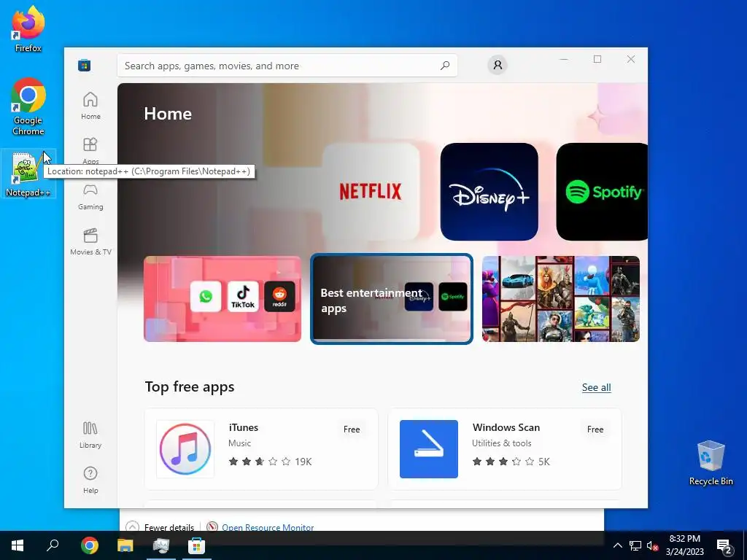Viewport: 747px width, 560px height.
Task: Open File Explorer from the taskbar
Action: pos(125,545)
